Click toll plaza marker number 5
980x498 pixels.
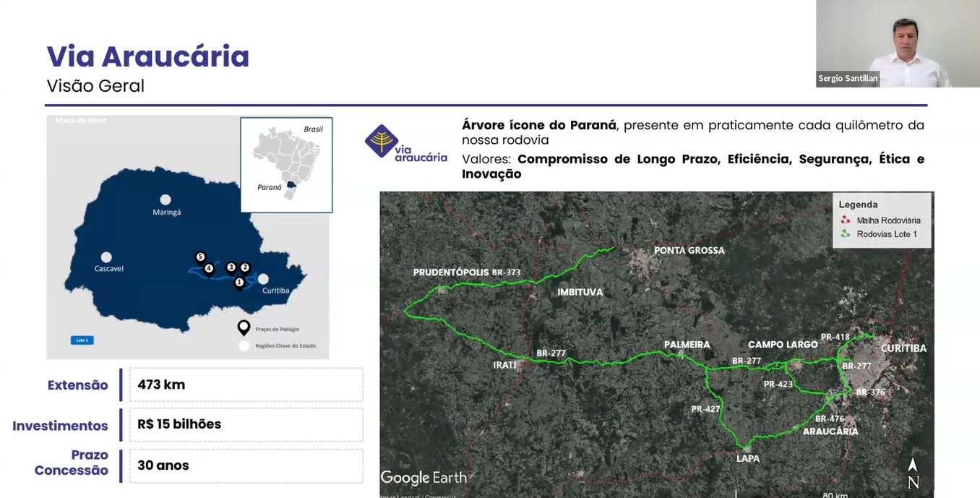click(x=200, y=257)
